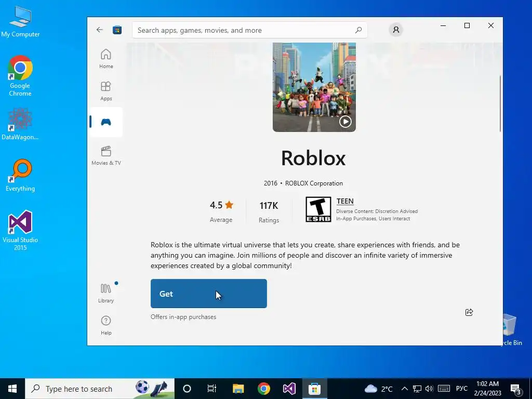Click the taskbar Type here to search box
This screenshot has width=532, height=399.
100,389
